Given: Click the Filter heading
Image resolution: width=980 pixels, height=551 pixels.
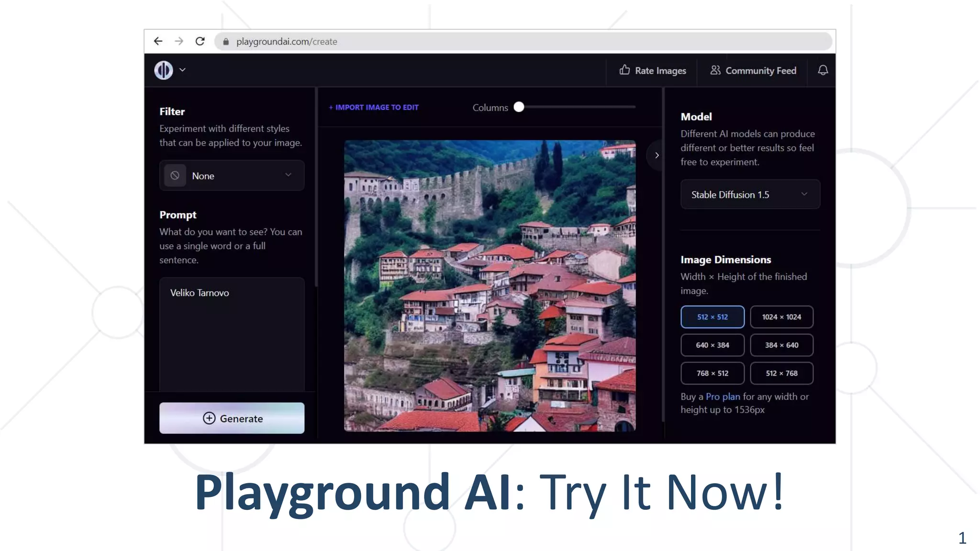Looking at the screenshot, I should [x=172, y=111].
